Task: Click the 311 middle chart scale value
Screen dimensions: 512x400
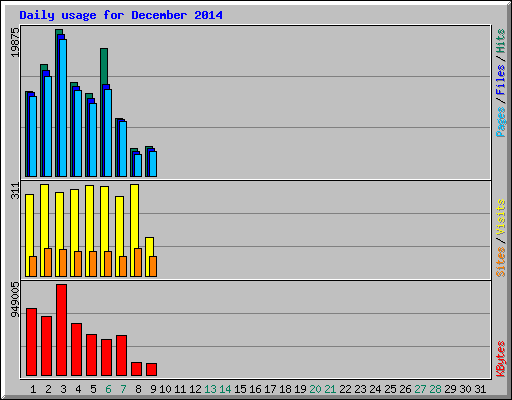Action: 15,191
